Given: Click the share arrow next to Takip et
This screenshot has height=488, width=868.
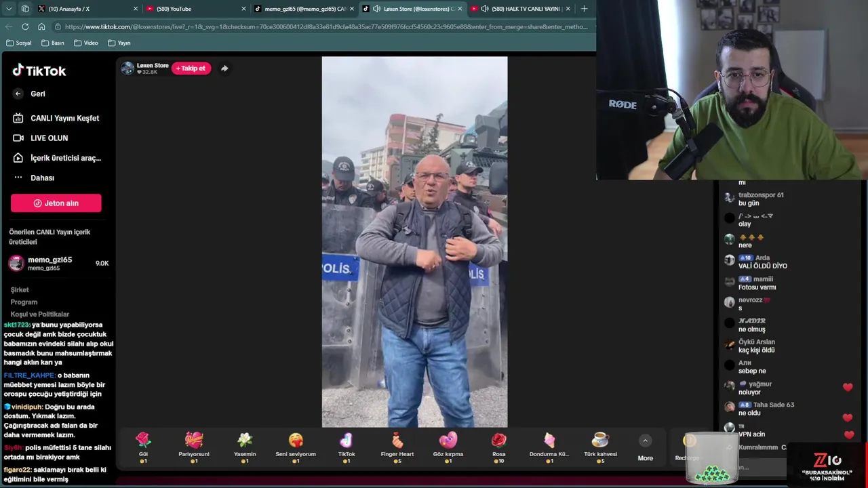Looking at the screenshot, I should click(224, 68).
